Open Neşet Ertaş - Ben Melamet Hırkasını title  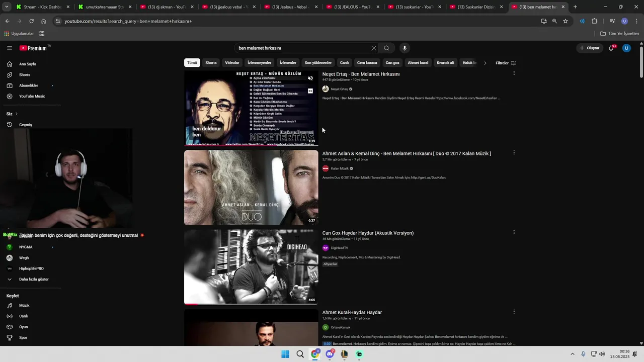click(361, 74)
